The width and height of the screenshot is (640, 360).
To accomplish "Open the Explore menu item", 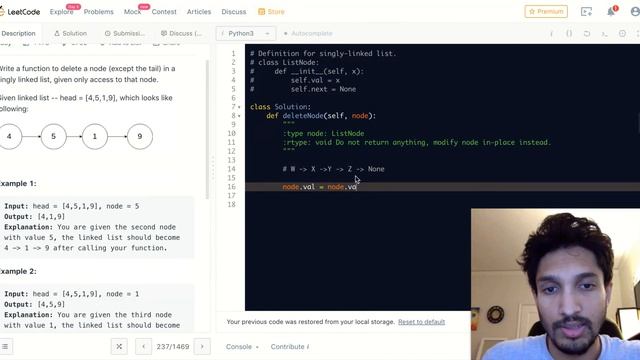I will (62, 12).
